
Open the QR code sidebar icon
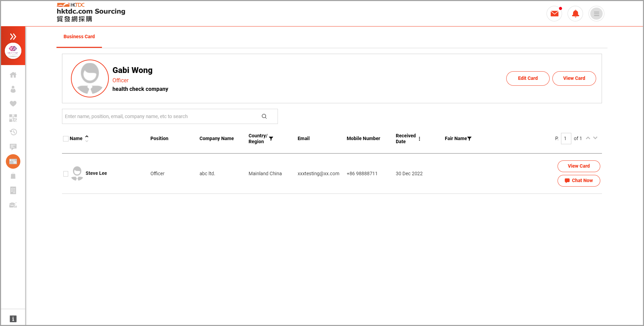(x=13, y=118)
